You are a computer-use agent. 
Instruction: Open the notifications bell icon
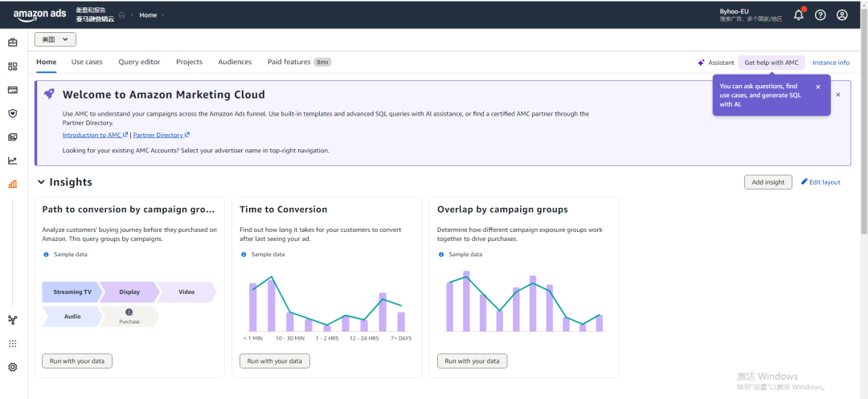click(x=798, y=14)
